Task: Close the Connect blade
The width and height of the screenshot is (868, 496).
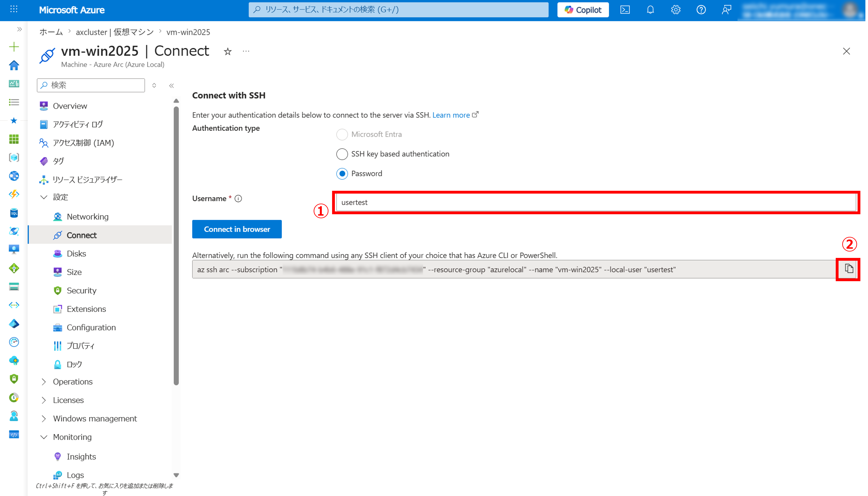Action: (846, 51)
